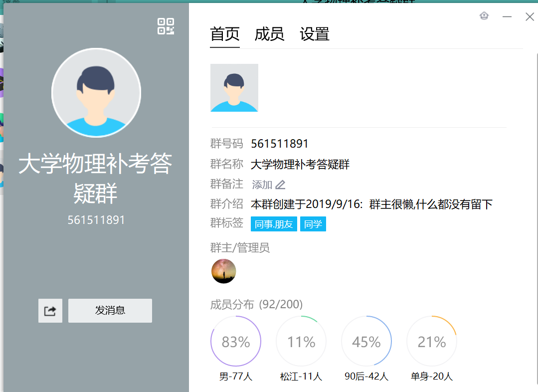Click the group owner's starry sky avatar
The image size is (538, 392).
tap(223, 271)
